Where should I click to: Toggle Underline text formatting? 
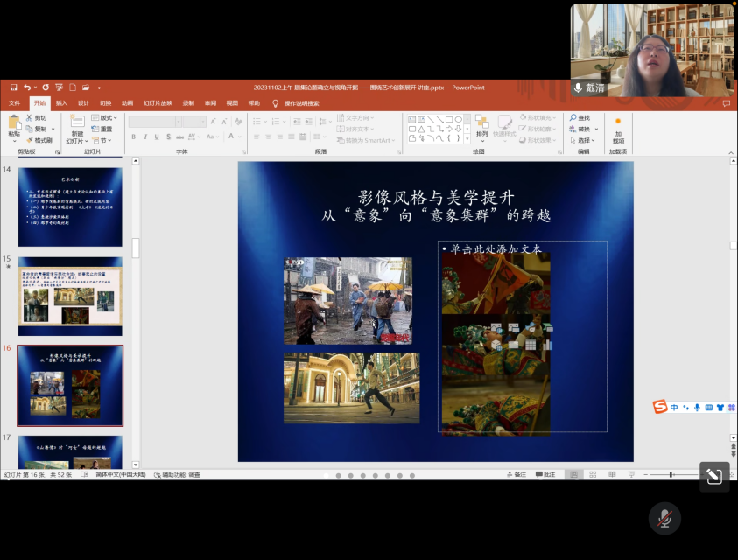[x=156, y=136]
